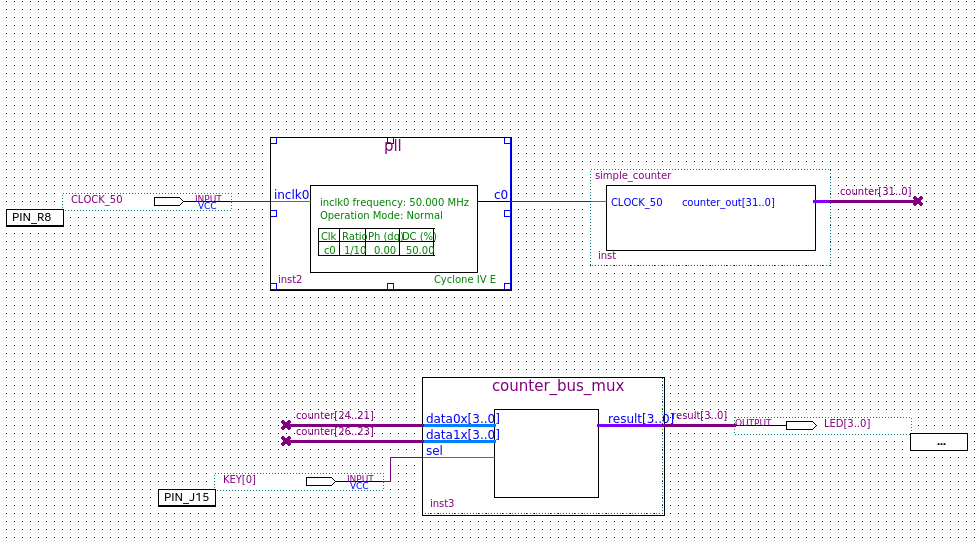Screen dimensions: 975x538
Task: Select the CLOCK_50 input pin symbol
Action: [169, 202]
